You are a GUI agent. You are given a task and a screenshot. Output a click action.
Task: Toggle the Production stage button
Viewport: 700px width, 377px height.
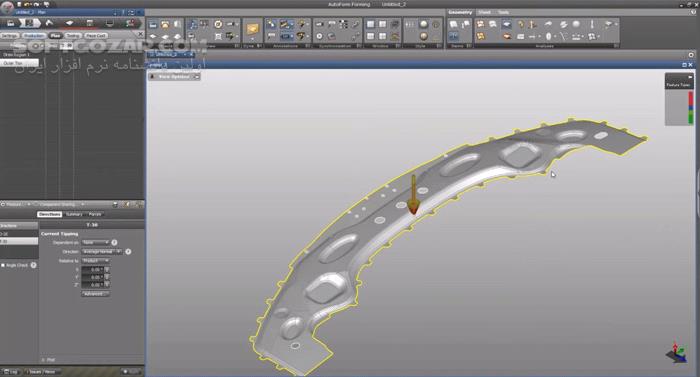34,35
